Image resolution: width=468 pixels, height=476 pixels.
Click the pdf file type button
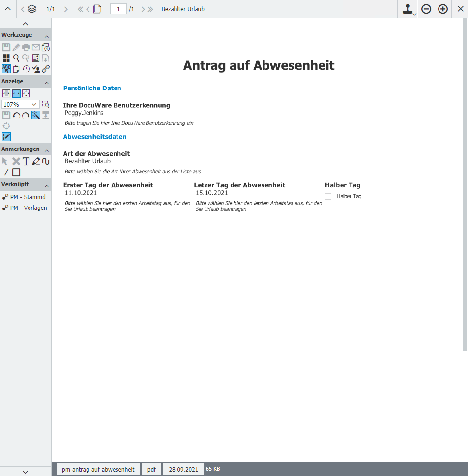tap(151, 469)
